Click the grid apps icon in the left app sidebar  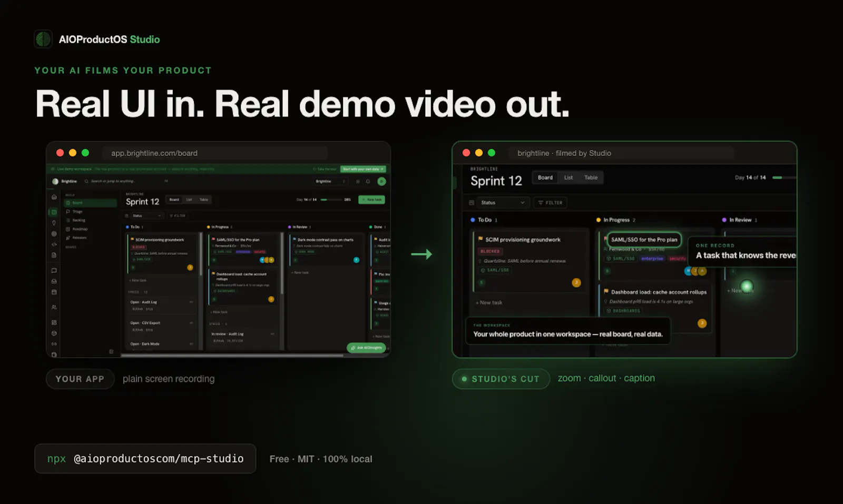point(54,322)
